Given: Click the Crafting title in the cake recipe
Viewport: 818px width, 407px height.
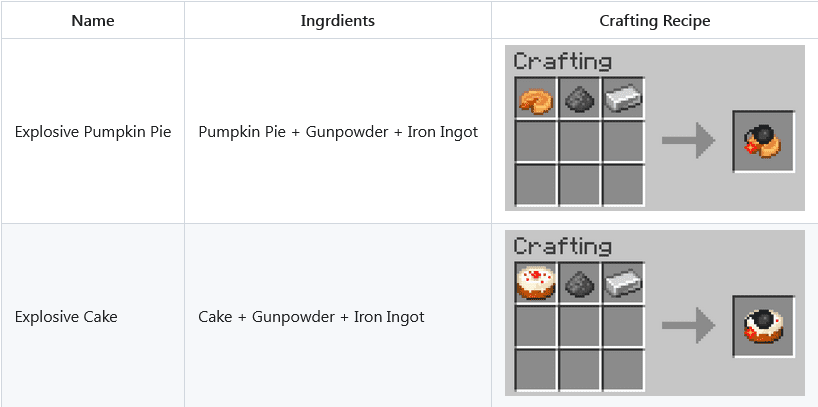Looking at the screenshot, I should [562, 246].
